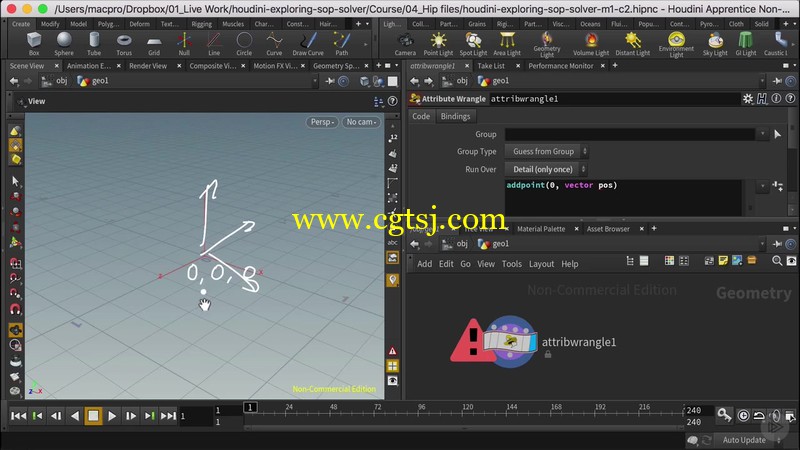
Task: Activate the Draw Curve tool
Action: tap(308, 43)
